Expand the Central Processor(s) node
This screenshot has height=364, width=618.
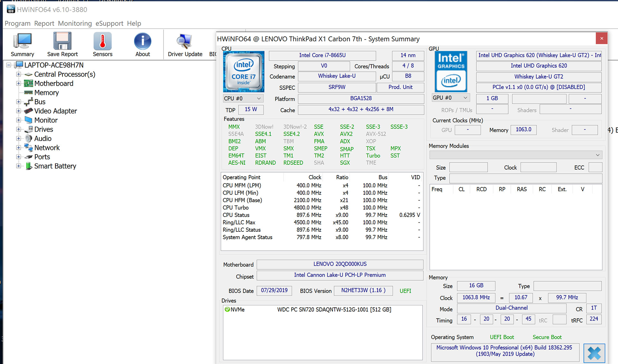click(19, 74)
